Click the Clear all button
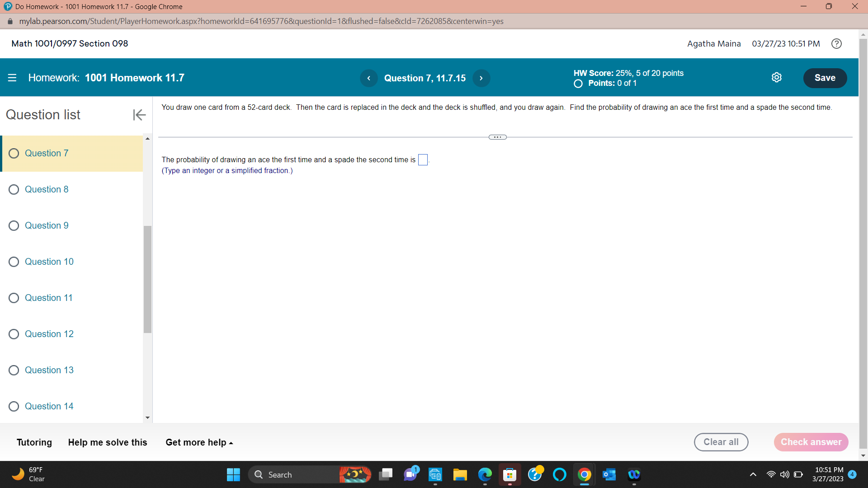 (721, 442)
